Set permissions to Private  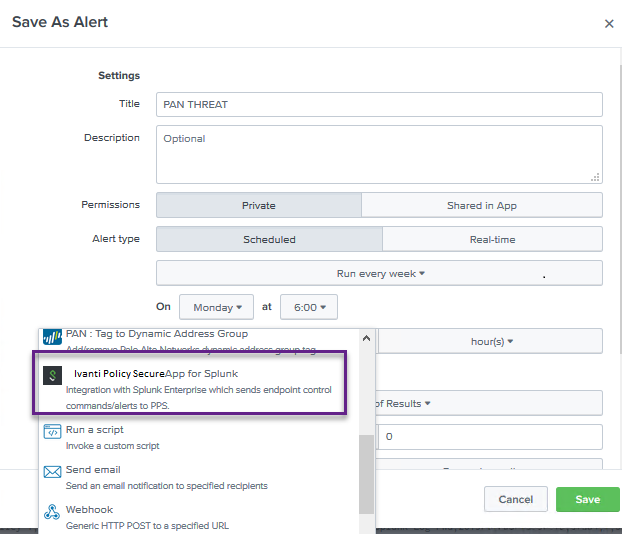(x=259, y=205)
